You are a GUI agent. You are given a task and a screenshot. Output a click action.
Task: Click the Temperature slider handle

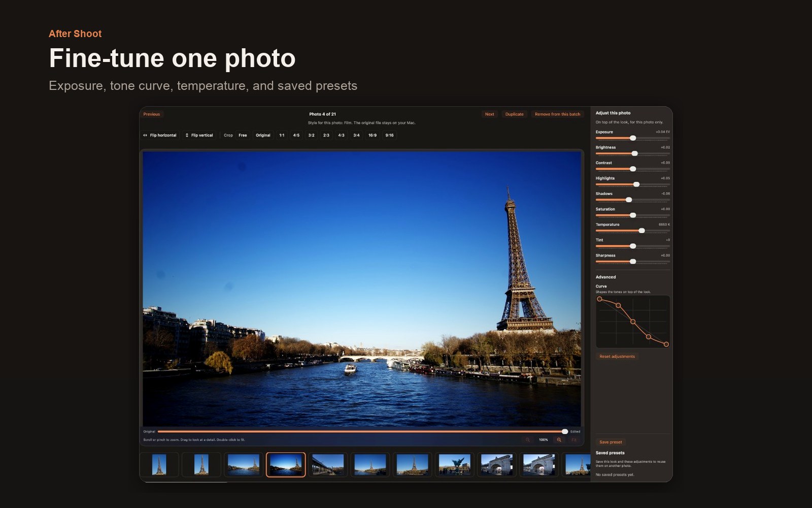(641, 231)
